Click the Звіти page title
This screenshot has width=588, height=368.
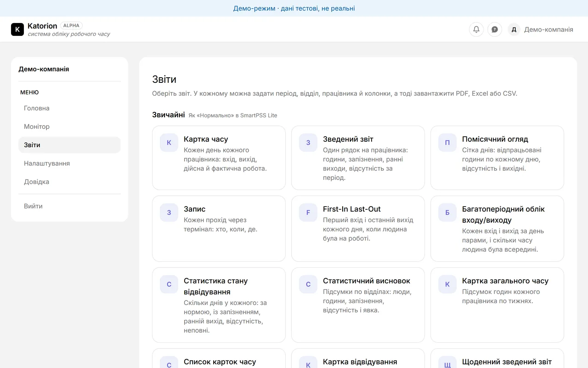click(x=164, y=79)
